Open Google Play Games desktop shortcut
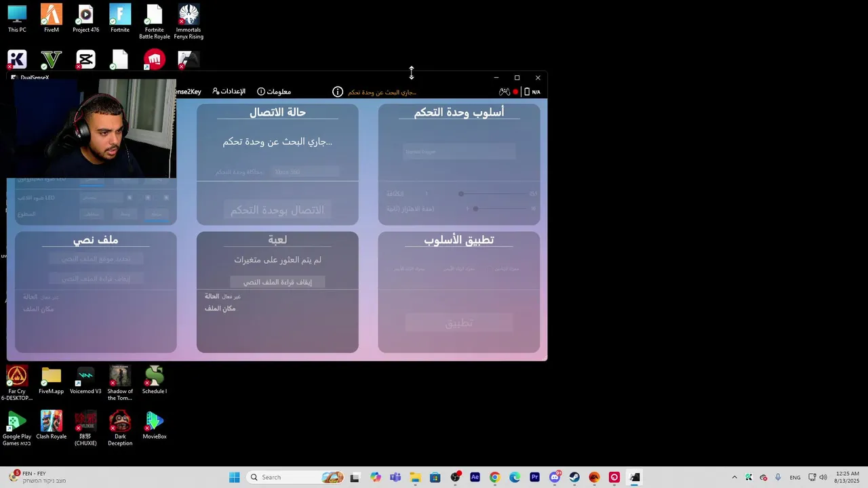This screenshot has width=868, height=488. click(17, 428)
